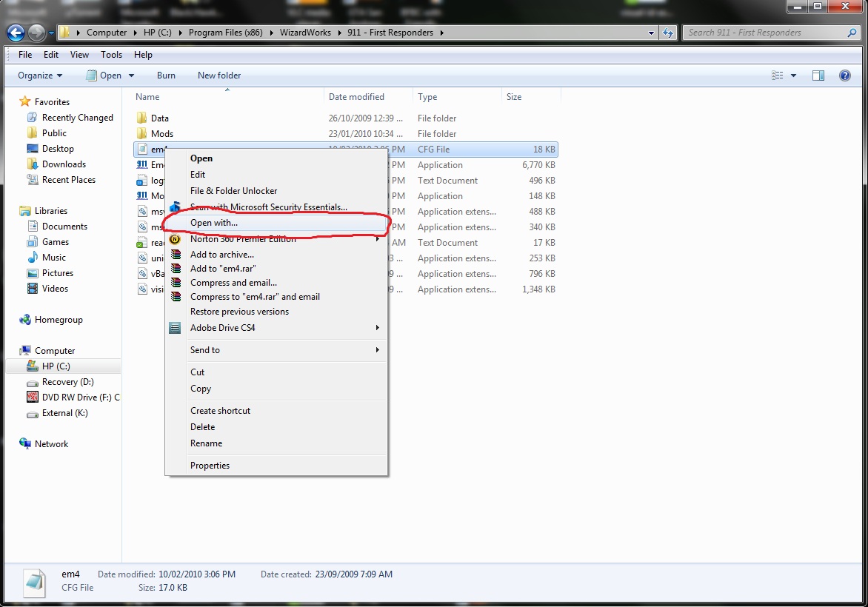
Task: Click the Back navigation arrow
Action: pos(16,33)
